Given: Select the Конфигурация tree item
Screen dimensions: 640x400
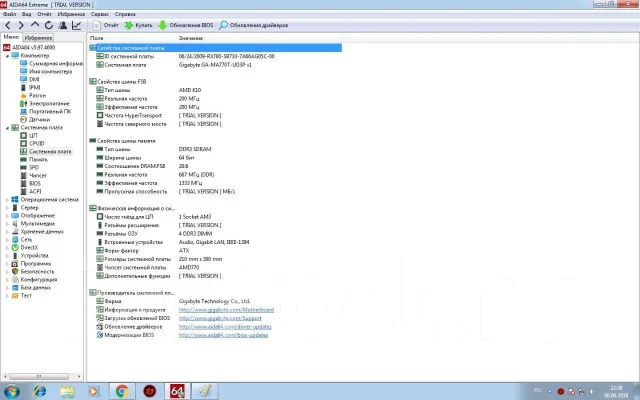Looking at the screenshot, I should coord(34,280).
